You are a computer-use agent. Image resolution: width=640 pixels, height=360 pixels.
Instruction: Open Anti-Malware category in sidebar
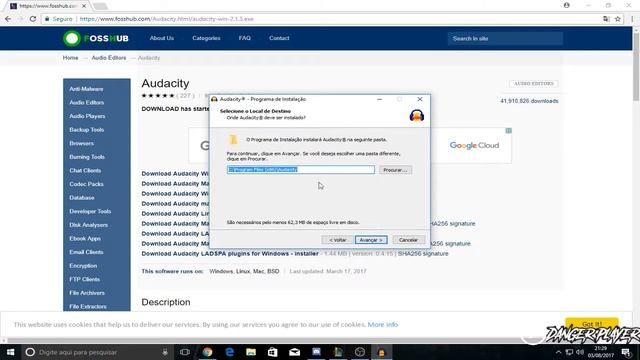pyautogui.click(x=86, y=89)
